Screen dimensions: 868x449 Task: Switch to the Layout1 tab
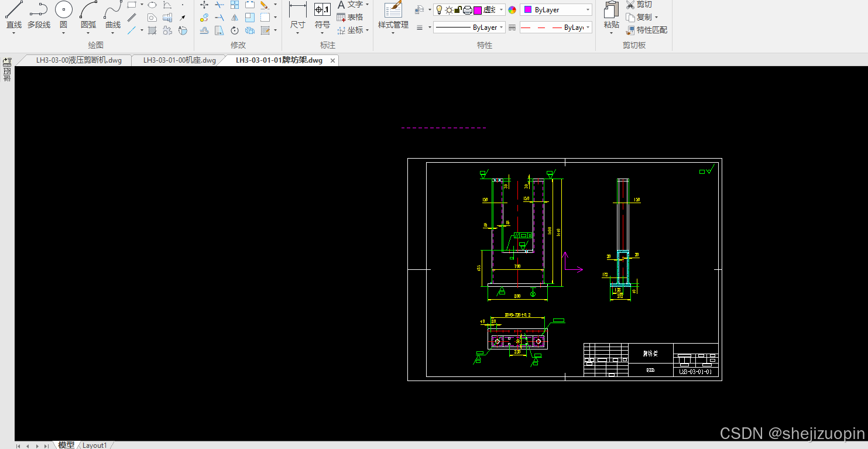click(94, 445)
